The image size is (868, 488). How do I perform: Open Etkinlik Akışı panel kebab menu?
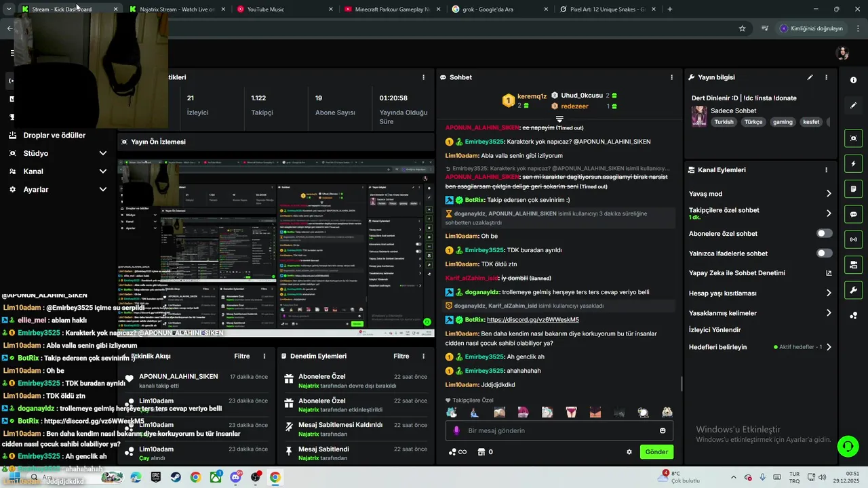click(x=264, y=356)
